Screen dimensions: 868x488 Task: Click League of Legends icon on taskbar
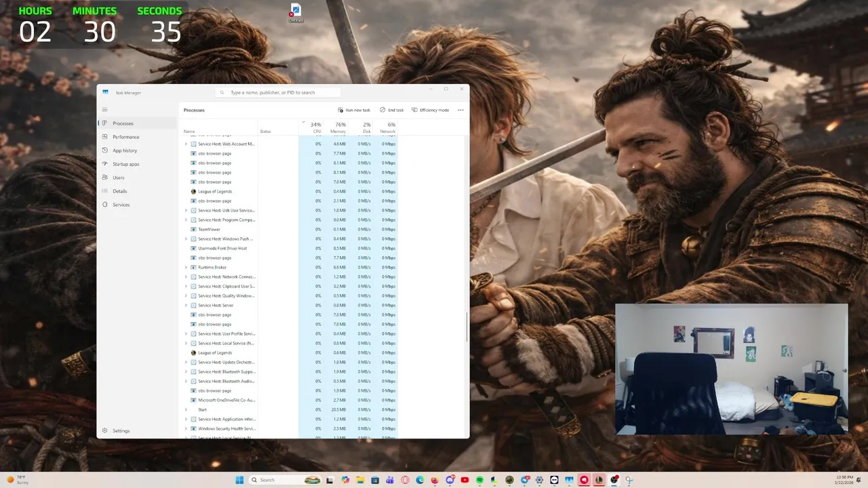tap(599, 480)
